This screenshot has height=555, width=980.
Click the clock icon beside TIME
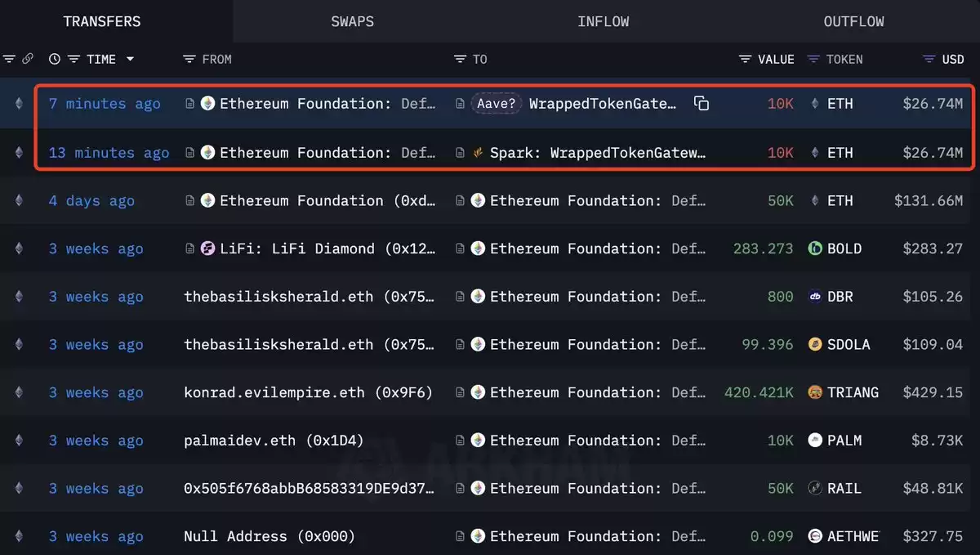point(55,59)
